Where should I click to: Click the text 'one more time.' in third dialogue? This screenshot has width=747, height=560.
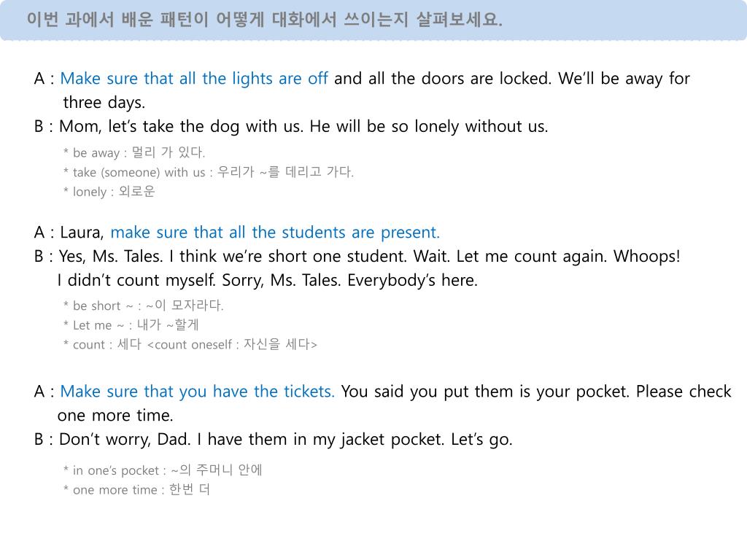115,416
